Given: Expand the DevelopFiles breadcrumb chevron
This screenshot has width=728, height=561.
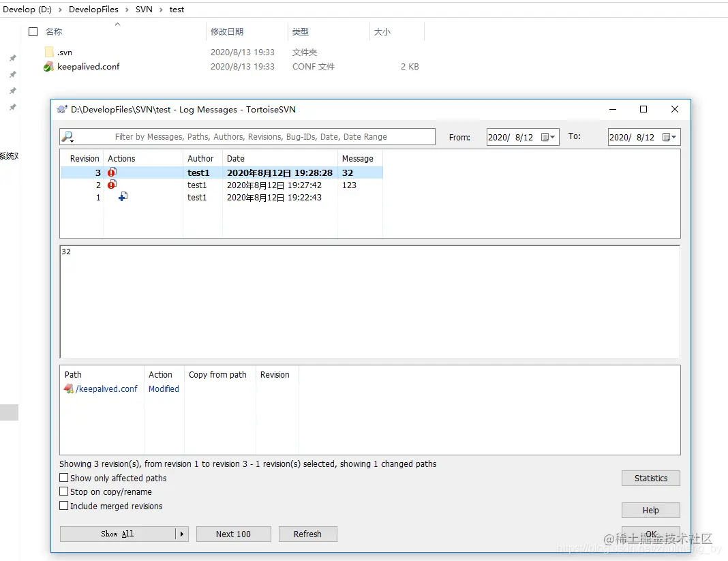Looking at the screenshot, I should [x=127, y=10].
